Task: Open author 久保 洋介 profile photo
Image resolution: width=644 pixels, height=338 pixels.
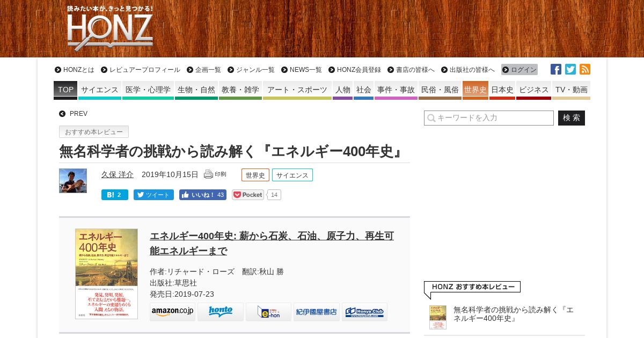Action: [73, 181]
